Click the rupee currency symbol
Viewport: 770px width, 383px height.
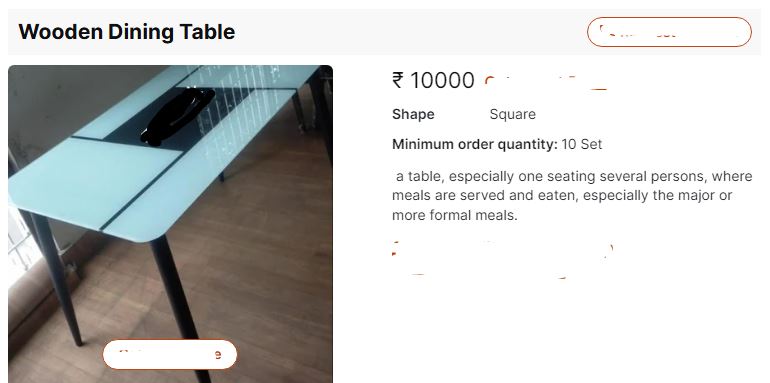tap(397, 80)
